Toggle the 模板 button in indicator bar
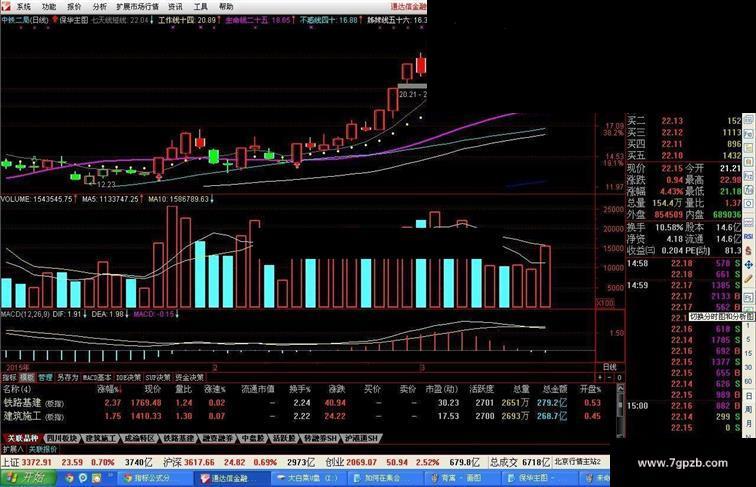 tap(27, 377)
